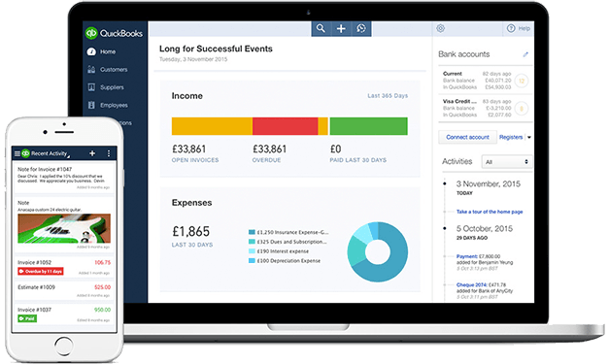Click the Home dashboard icon in sidebar
609x364 pixels.
coord(91,51)
